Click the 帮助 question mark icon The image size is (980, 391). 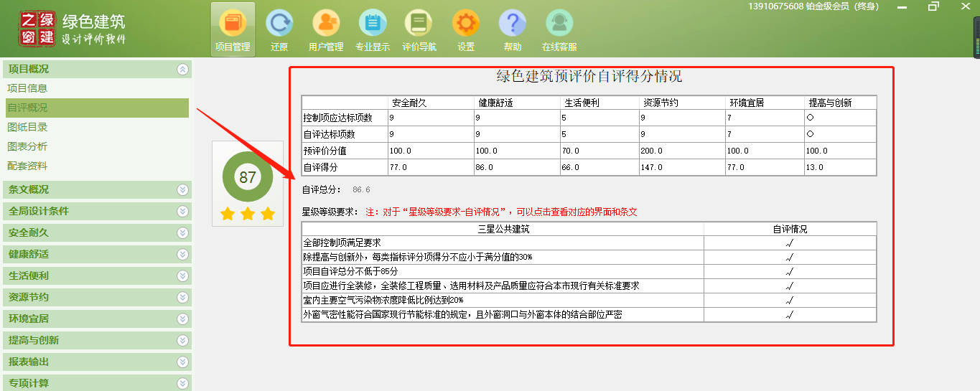tap(513, 29)
